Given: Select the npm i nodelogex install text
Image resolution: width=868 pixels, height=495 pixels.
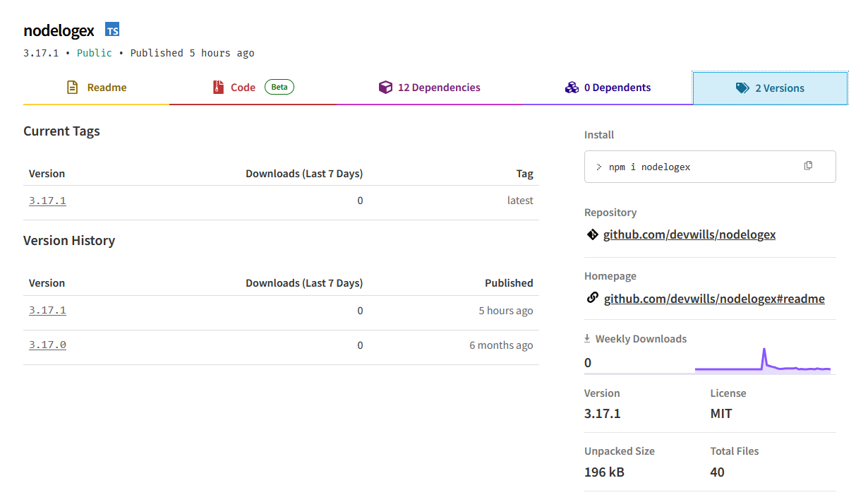Looking at the screenshot, I should [x=649, y=167].
